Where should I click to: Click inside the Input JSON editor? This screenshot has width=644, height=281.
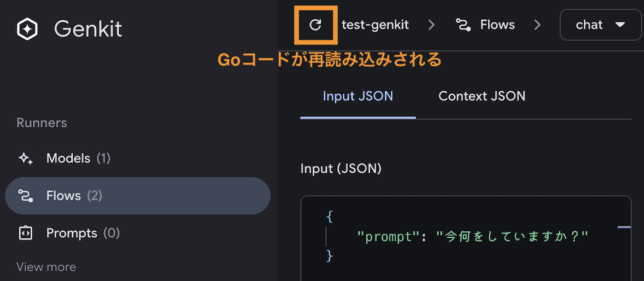[x=466, y=238]
